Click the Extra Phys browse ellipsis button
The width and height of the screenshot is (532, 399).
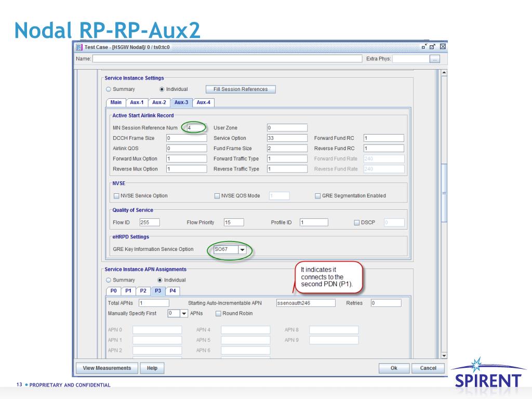tap(435, 59)
